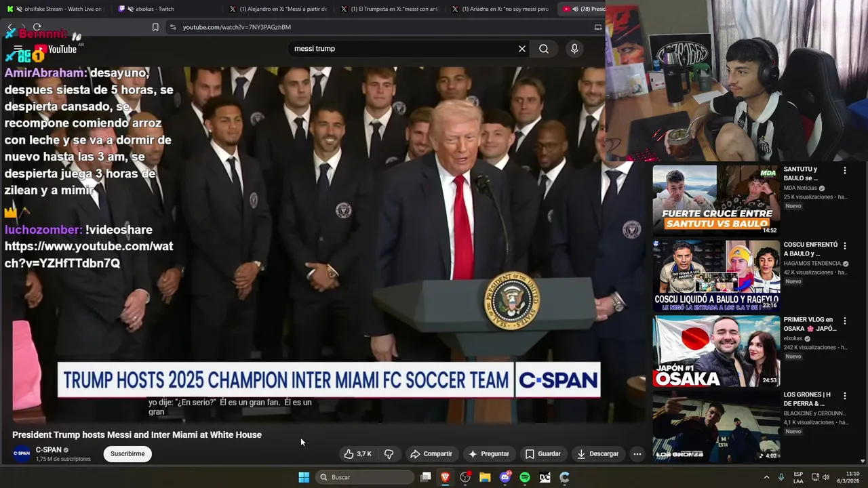Clear the 'messi trump' search text
This screenshot has height=488, width=868.
tap(522, 49)
